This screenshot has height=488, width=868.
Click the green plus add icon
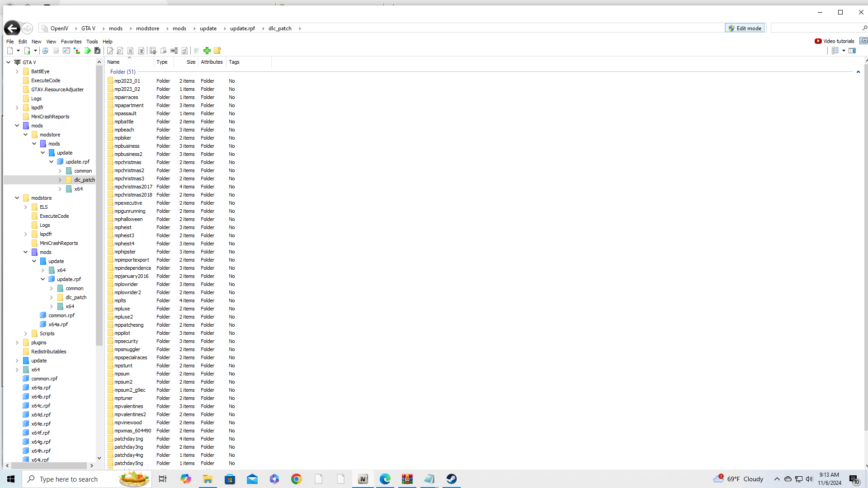[x=207, y=51]
